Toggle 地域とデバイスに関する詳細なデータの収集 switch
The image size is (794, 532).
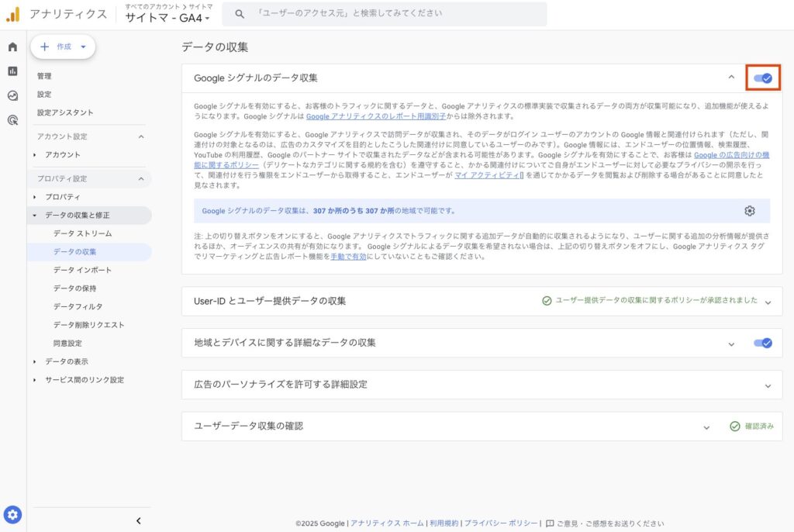click(x=763, y=343)
